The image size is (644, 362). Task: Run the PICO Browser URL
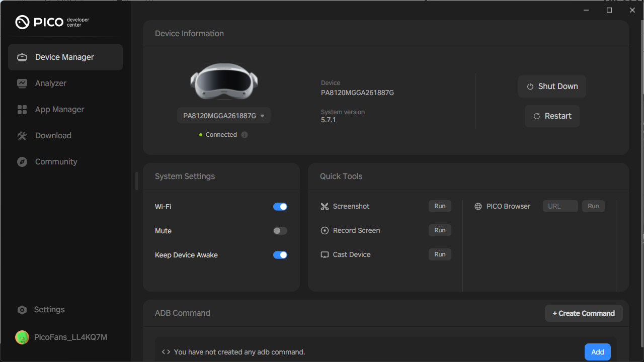[x=593, y=206]
